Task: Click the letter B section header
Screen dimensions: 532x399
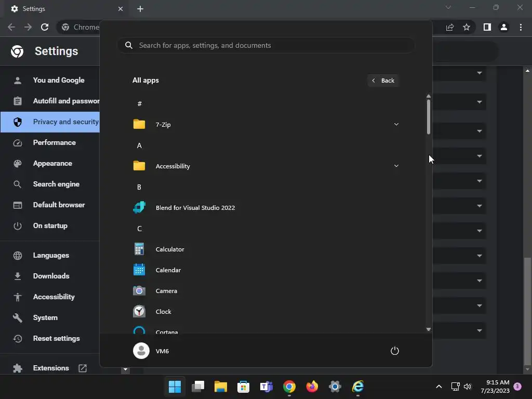Action: [x=139, y=187]
